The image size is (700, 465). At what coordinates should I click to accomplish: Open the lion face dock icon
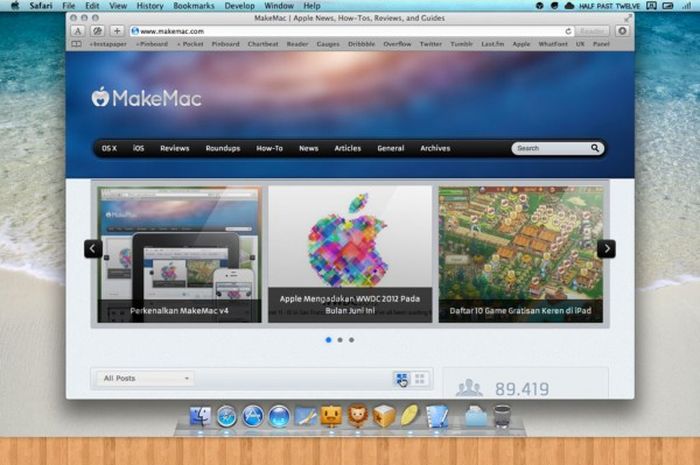[358, 415]
